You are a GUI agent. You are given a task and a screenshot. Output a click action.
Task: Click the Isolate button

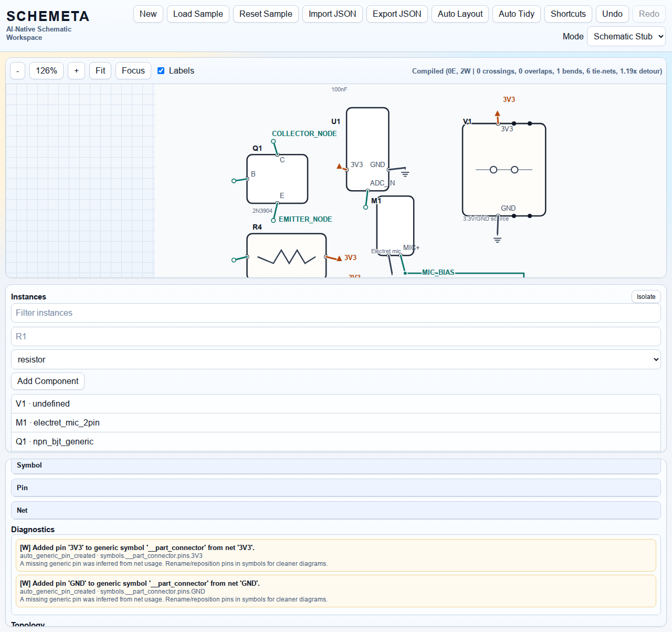(646, 297)
